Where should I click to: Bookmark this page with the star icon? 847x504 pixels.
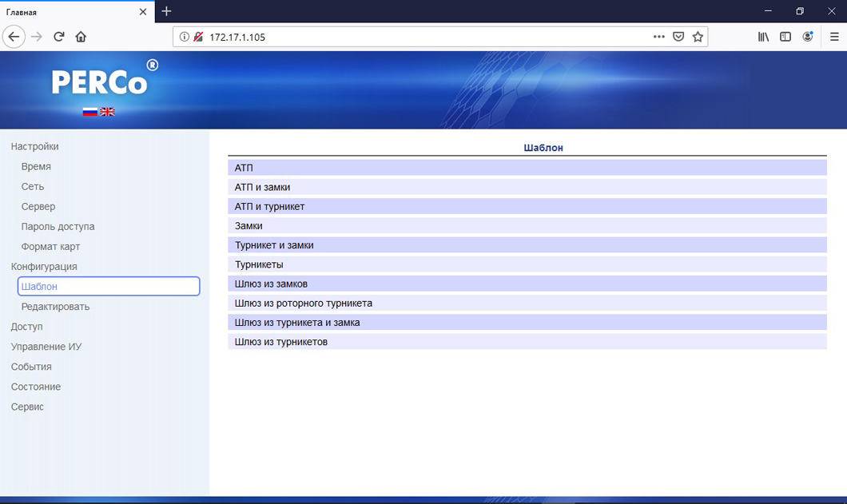(x=698, y=37)
